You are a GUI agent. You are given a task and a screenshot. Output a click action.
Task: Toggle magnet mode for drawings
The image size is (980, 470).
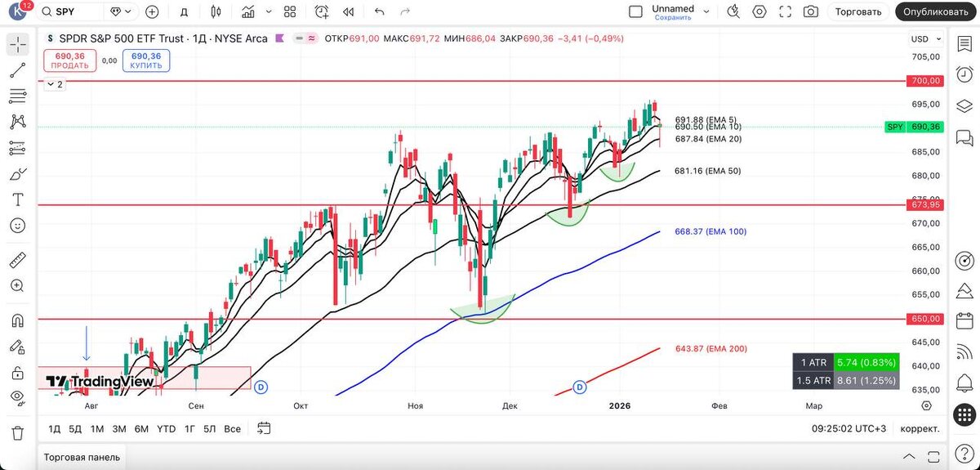pos(18,320)
